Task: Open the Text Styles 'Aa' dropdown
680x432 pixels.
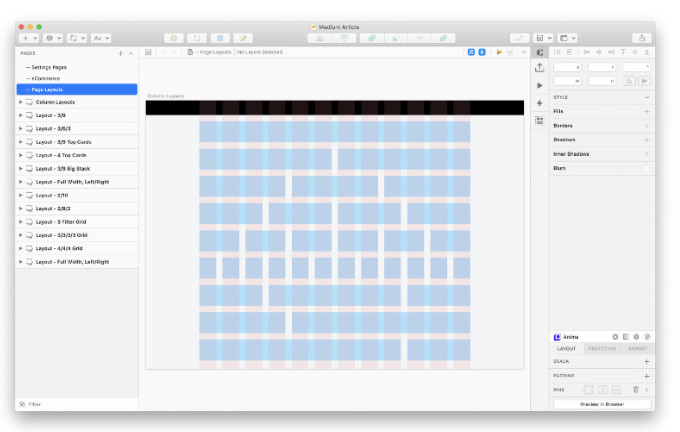Action: pyautogui.click(x=101, y=38)
